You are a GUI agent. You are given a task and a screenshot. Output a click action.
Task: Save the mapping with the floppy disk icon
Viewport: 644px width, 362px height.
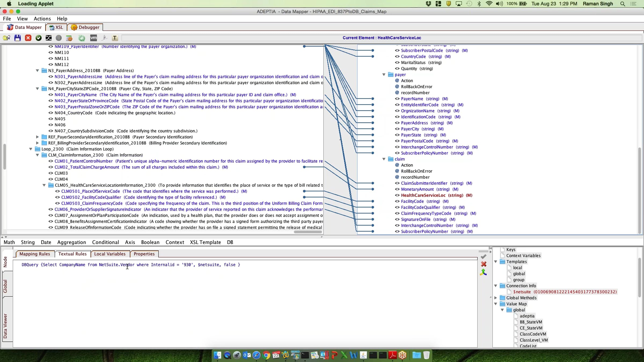click(17, 38)
